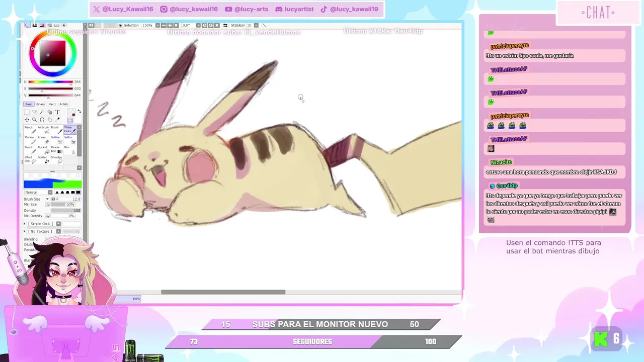Select the Shape tool
The width and height of the screenshot is (644, 362).
pos(50,112)
